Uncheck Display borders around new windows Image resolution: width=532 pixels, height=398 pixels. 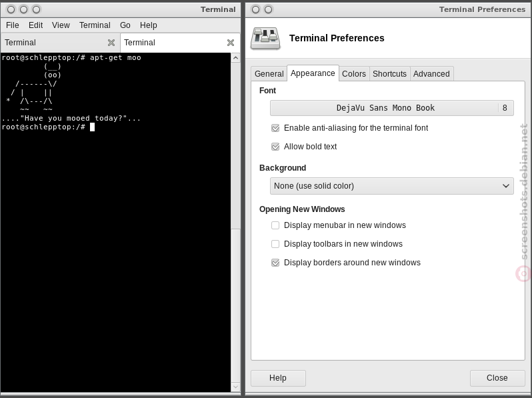pos(275,263)
